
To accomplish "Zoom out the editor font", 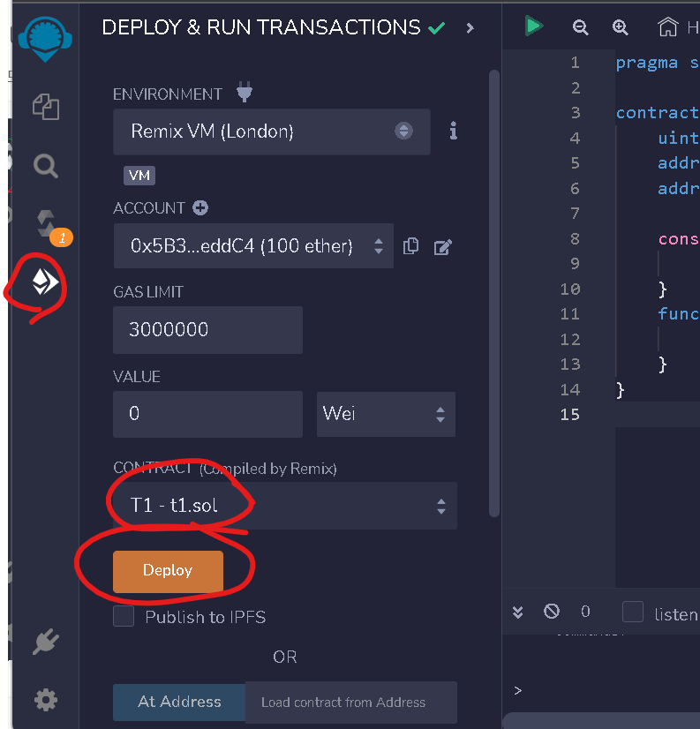I will point(580,27).
